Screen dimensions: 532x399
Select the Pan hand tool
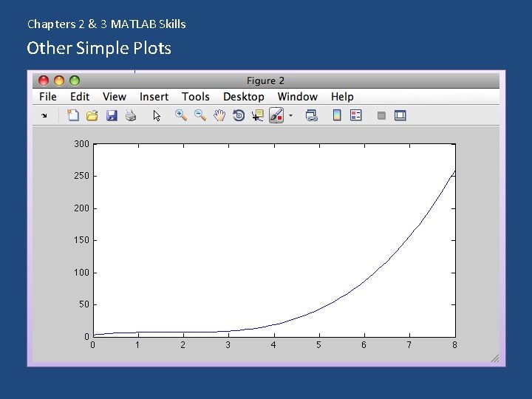point(219,116)
